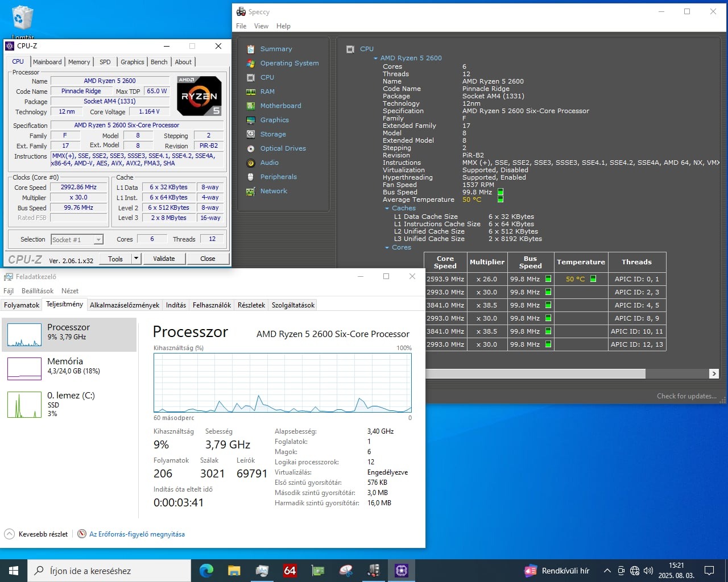The width and height of the screenshot is (728, 582).
Task: Collapse the Caches tree node in Speccy
Action: (x=387, y=209)
